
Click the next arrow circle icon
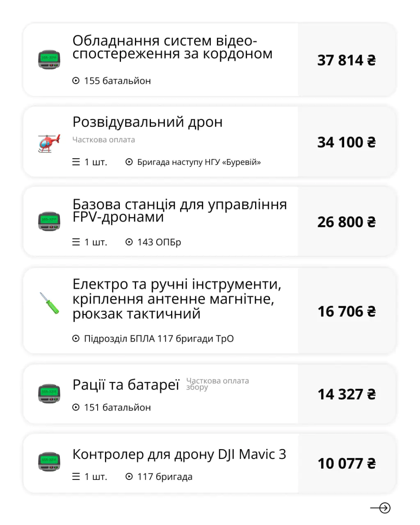coord(384,508)
